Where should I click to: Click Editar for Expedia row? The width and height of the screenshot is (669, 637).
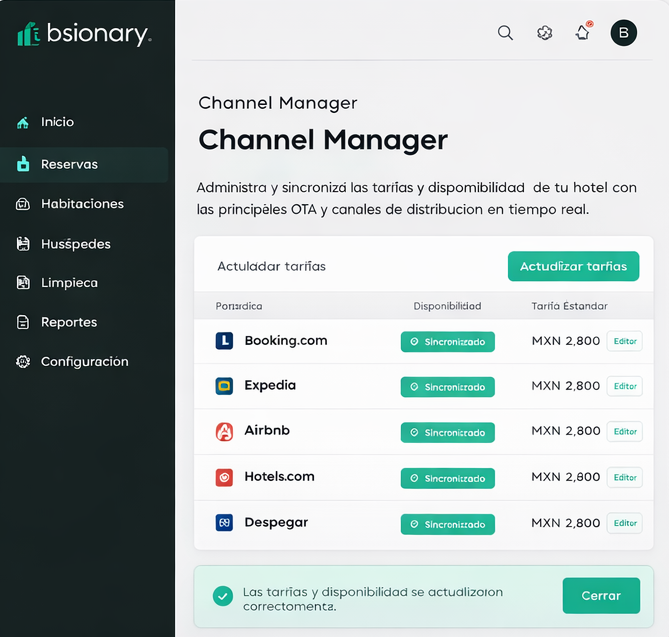(625, 386)
